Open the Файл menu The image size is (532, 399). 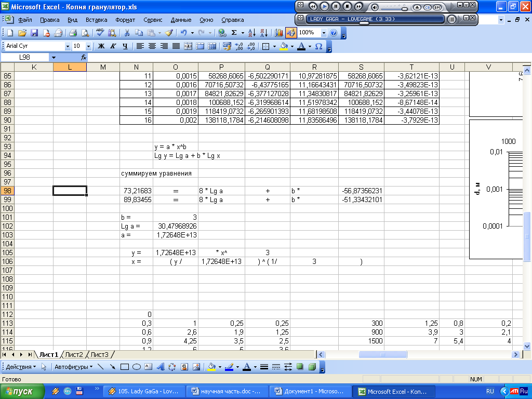click(x=25, y=20)
